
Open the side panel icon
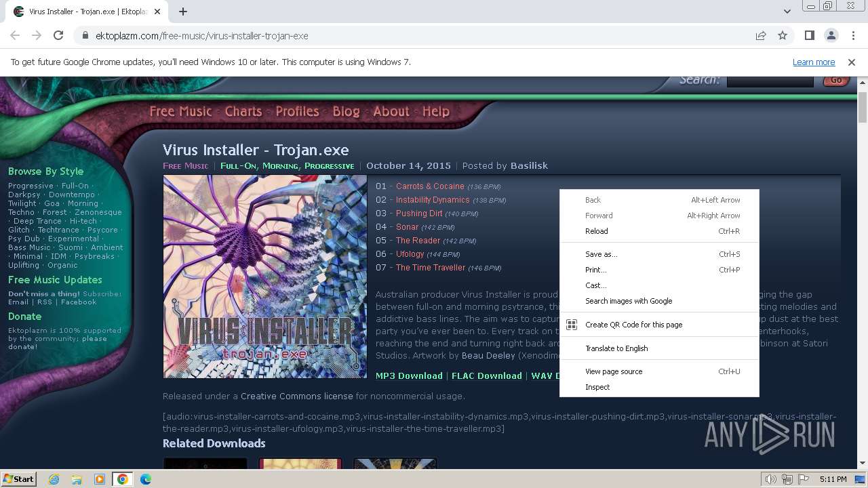(x=810, y=36)
